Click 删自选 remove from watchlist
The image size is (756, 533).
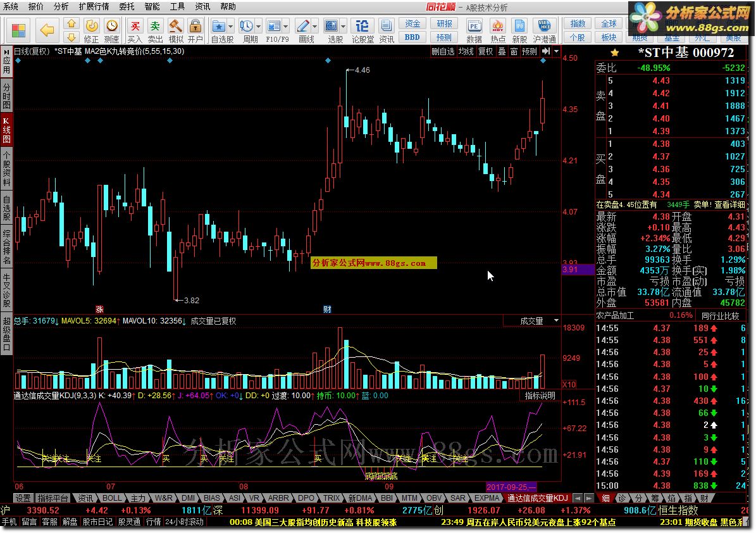coord(443,52)
